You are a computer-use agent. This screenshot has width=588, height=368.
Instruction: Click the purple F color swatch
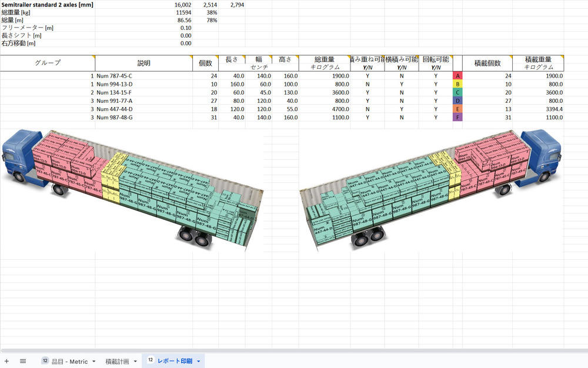[x=457, y=118]
